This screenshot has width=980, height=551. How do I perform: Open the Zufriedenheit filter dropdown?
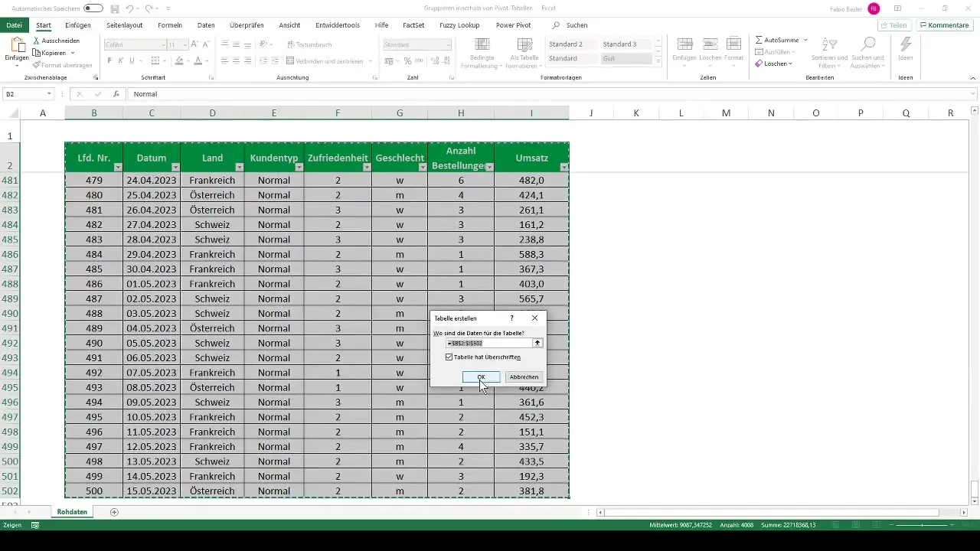pyautogui.click(x=366, y=167)
